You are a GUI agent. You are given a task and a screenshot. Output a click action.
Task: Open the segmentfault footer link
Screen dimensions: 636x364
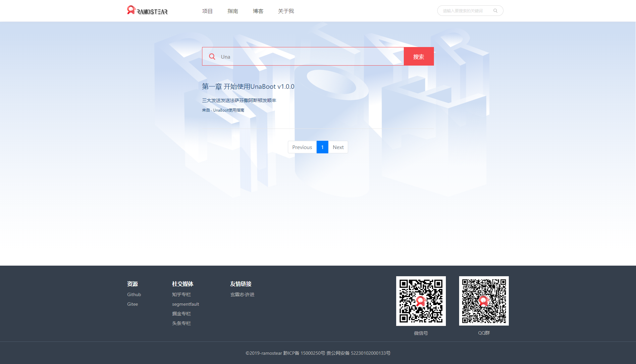pos(185,304)
